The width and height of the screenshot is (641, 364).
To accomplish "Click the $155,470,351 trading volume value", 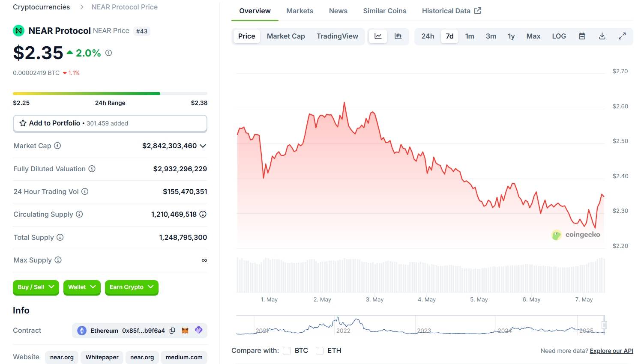I will 185,191.
